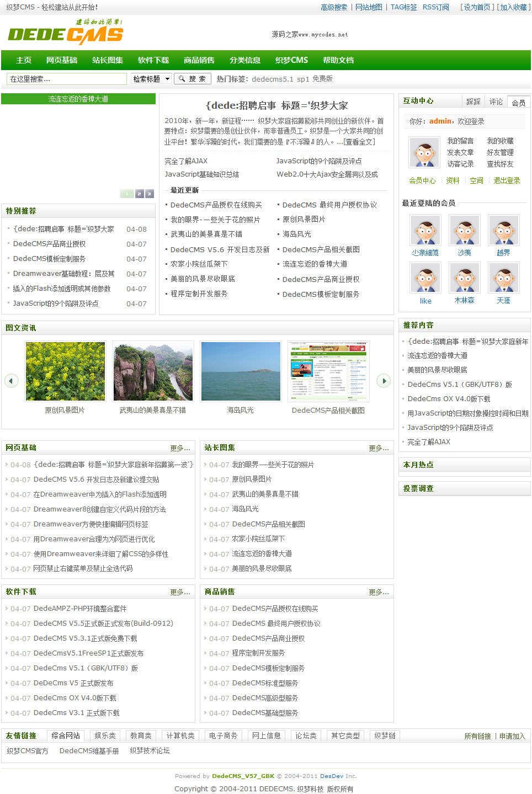Viewport: 532px width, 794px height.
Task: Click 申请加入 in friend links bar
Action: (x=512, y=736)
